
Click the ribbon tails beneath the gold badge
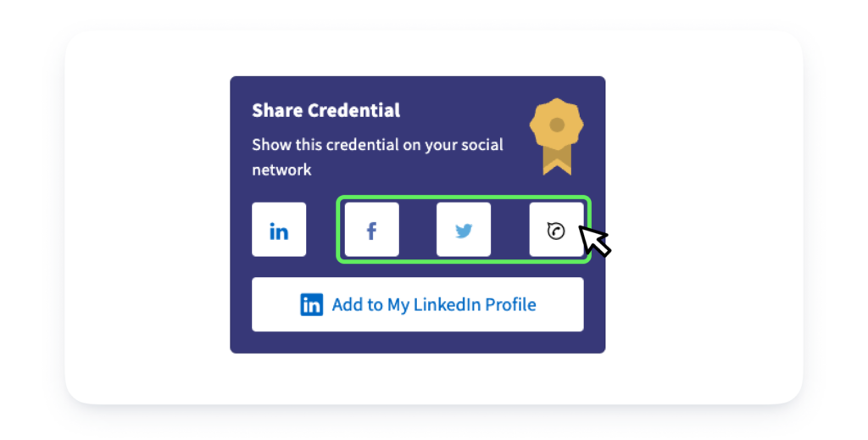pyautogui.click(x=557, y=161)
